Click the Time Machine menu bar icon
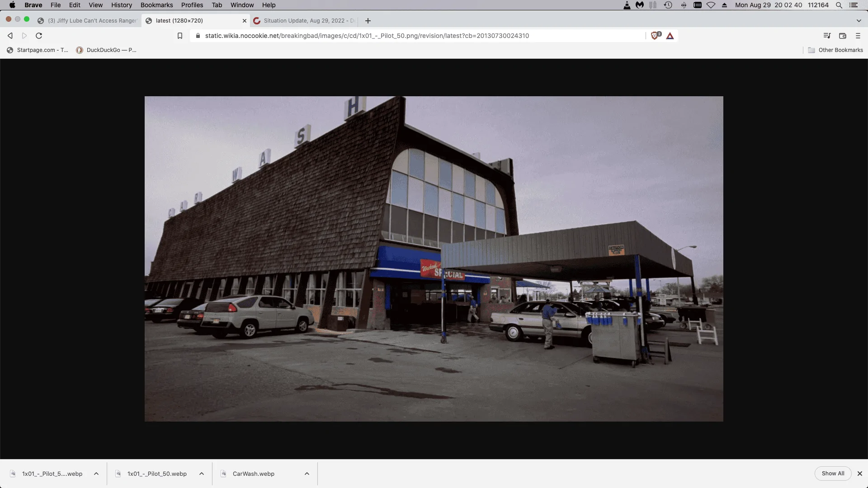This screenshot has height=488, width=868. (668, 5)
